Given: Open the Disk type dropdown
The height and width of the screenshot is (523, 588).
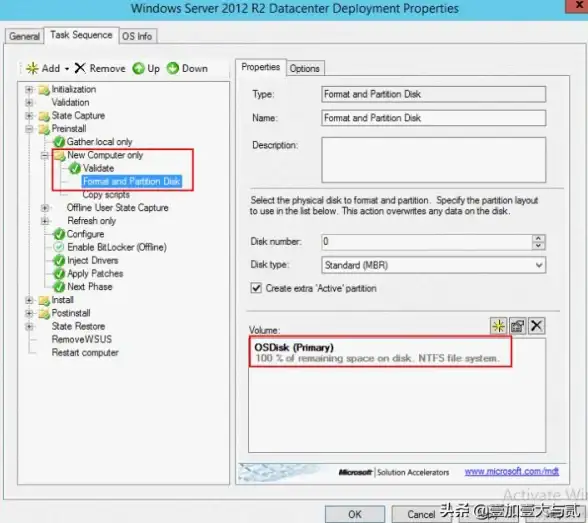Looking at the screenshot, I should point(434,265).
